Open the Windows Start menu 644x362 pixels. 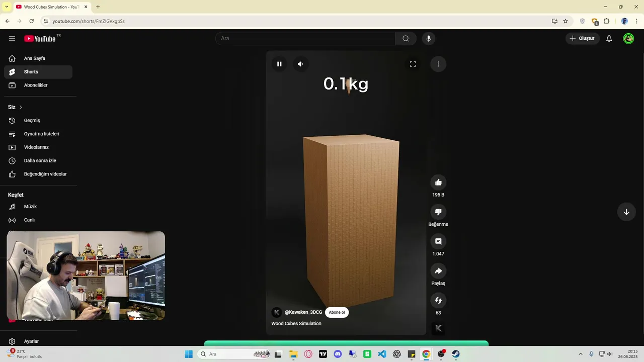pyautogui.click(x=189, y=354)
